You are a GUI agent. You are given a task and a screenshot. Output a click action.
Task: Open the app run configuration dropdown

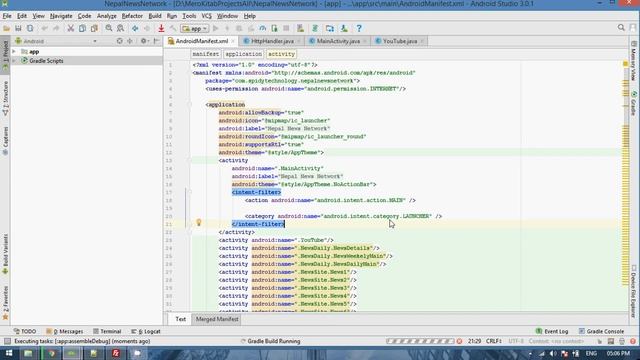point(195,29)
